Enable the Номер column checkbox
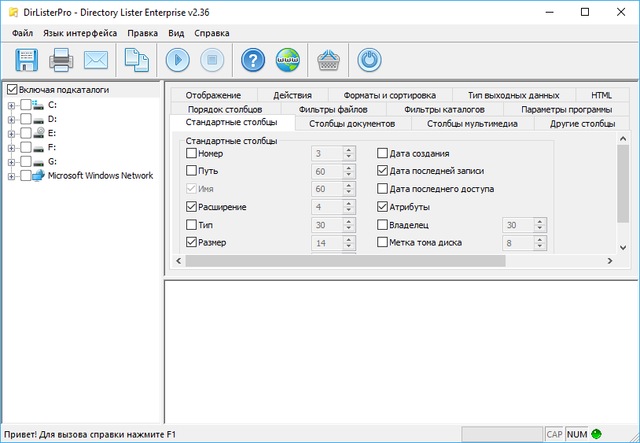 (x=193, y=154)
